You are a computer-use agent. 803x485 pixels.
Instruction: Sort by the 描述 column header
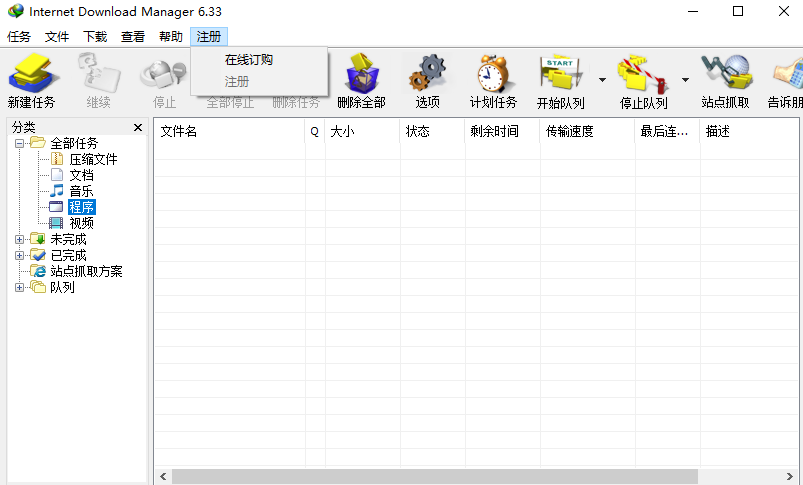(x=749, y=132)
